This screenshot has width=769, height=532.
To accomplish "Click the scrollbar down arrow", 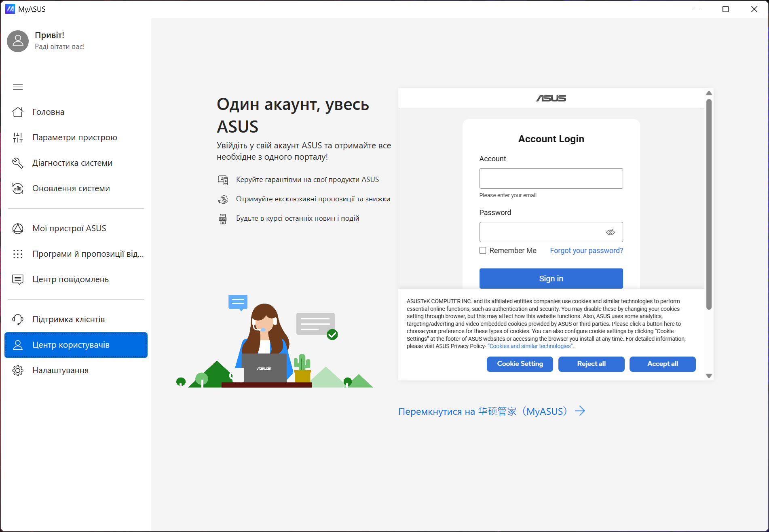I will [709, 376].
